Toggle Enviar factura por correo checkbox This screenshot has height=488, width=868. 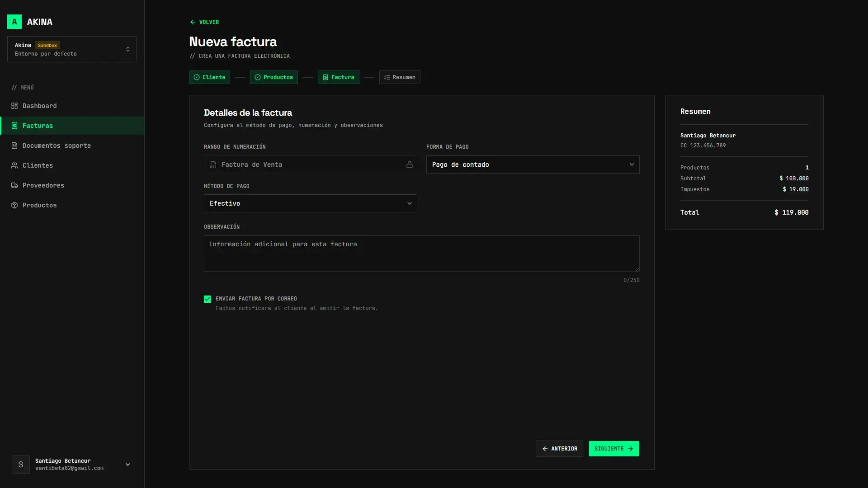point(208,299)
